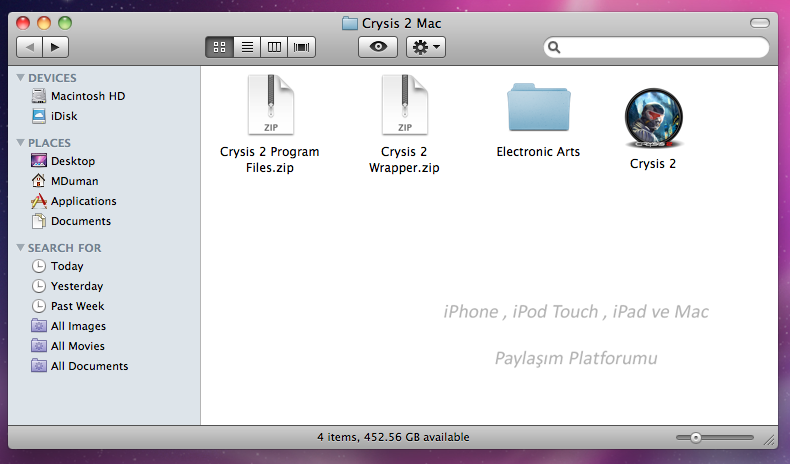Click the Crysis 2 Mac title folder icon

350,23
